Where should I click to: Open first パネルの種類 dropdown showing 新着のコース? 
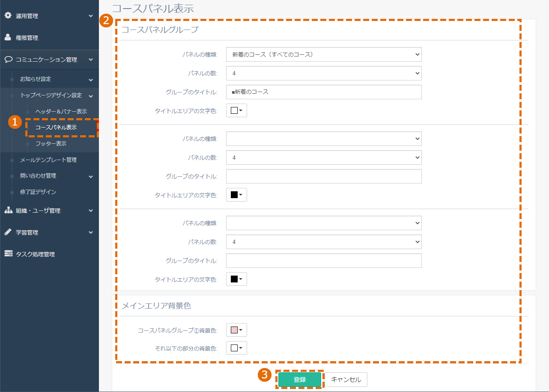[x=324, y=54]
